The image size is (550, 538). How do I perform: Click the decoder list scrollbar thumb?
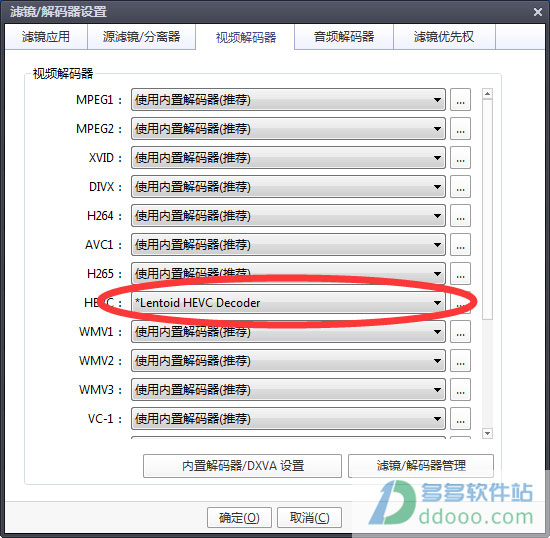488,209
